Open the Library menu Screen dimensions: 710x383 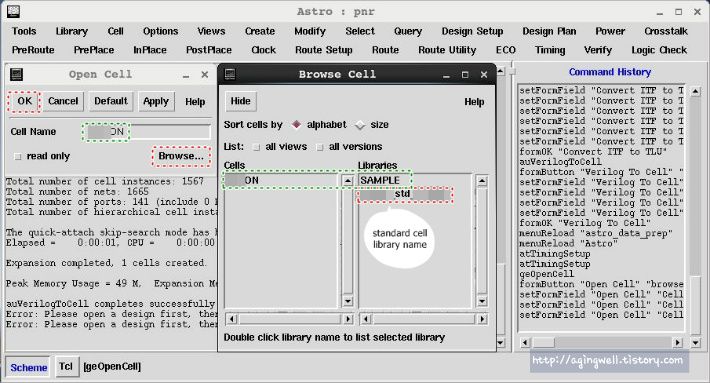[72, 31]
